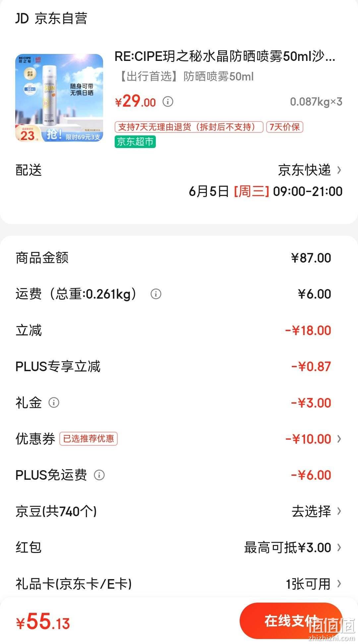This screenshot has height=644, width=358.
Task: Tap the green 京东超市 badge
Action: [x=135, y=142]
